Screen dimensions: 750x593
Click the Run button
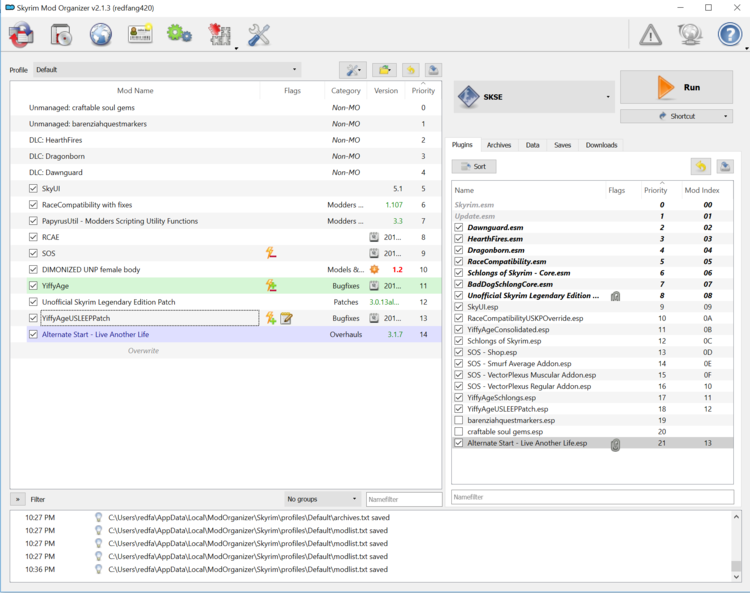pos(676,87)
